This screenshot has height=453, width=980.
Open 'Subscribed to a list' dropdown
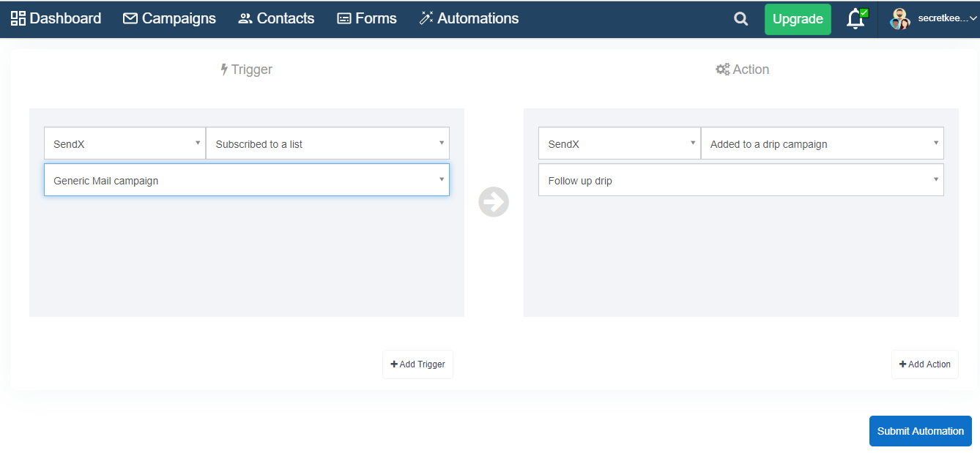[327, 143]
